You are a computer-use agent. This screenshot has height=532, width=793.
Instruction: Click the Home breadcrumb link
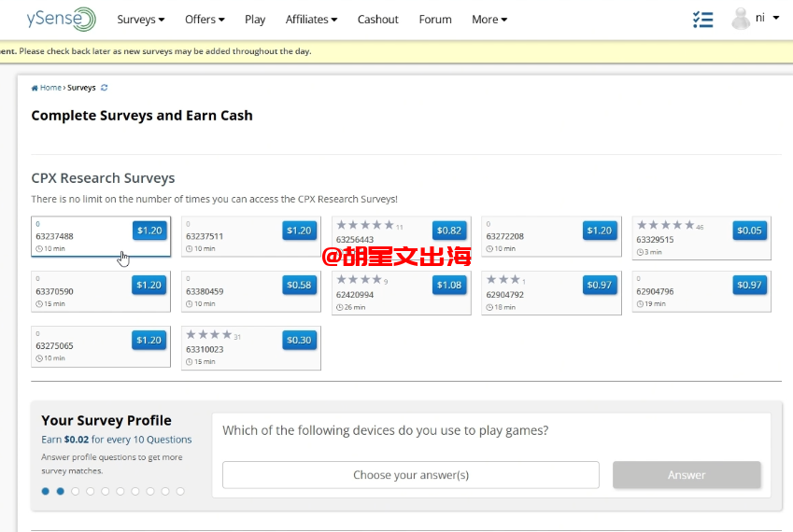pos(50,88)
